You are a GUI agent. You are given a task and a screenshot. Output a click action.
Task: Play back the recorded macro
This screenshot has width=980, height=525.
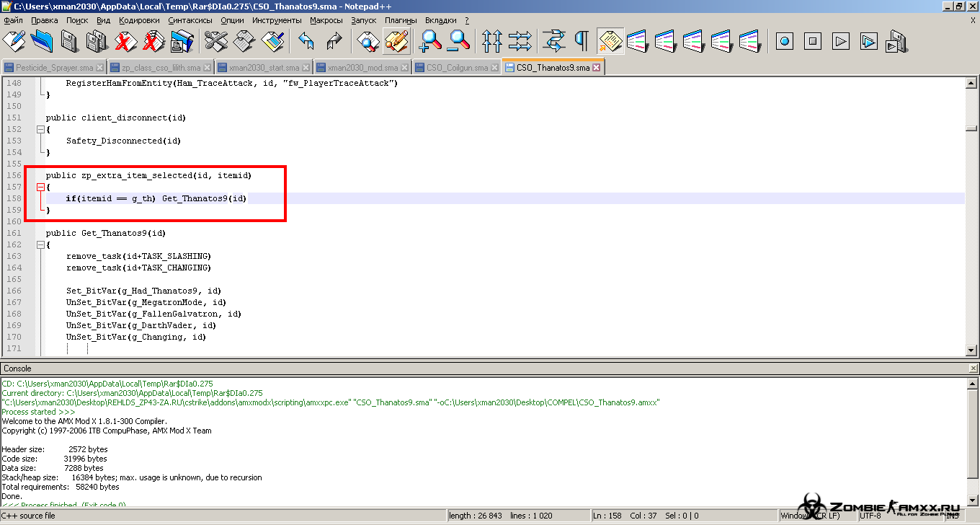[x=841, y=40]
